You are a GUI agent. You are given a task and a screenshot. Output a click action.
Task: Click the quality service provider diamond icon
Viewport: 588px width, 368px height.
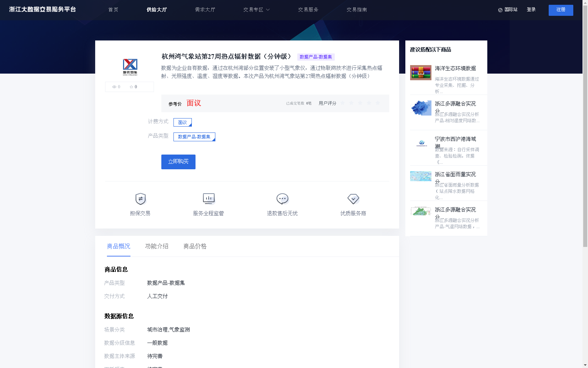[353, 199]
